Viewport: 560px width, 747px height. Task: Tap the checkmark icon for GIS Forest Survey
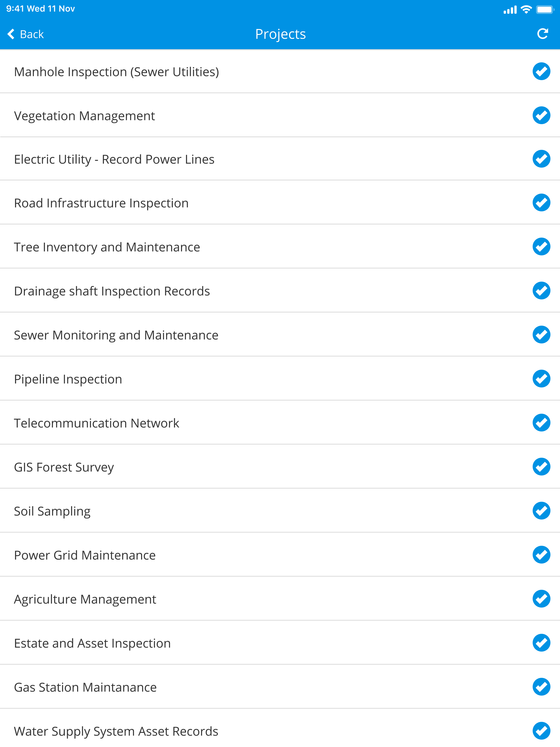(x=541, y=467)
